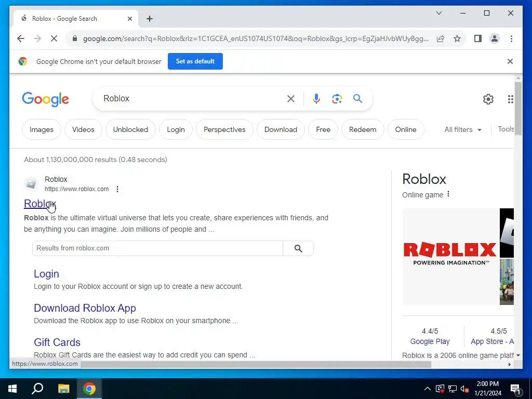Open the Login sitelink

point(46,274)
